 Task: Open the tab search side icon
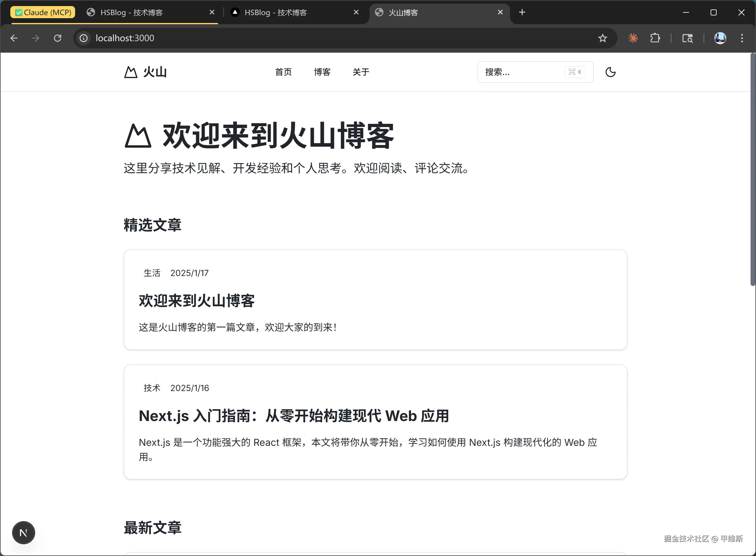click(x=687, y=38)
